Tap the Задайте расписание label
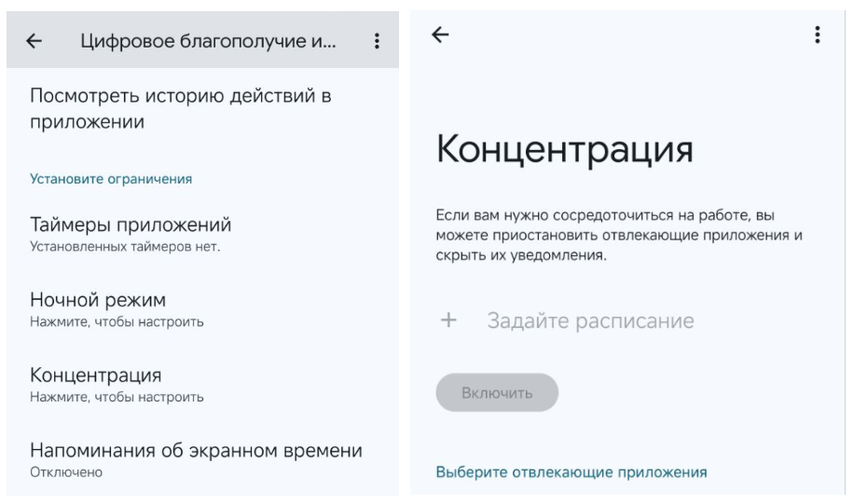853x504 pixels. tap(590, 320)
